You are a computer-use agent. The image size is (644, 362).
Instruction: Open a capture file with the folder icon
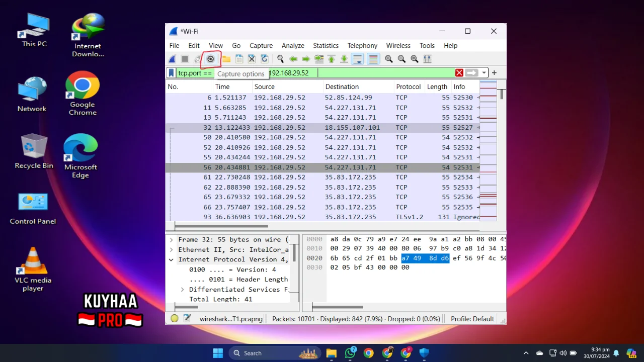click(x=226, y=59)
